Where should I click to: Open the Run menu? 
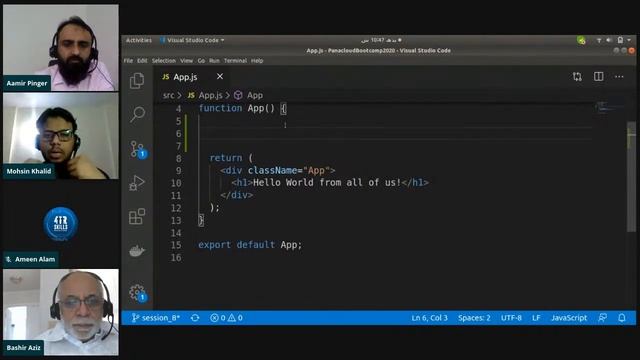click(x=214, y=60)
